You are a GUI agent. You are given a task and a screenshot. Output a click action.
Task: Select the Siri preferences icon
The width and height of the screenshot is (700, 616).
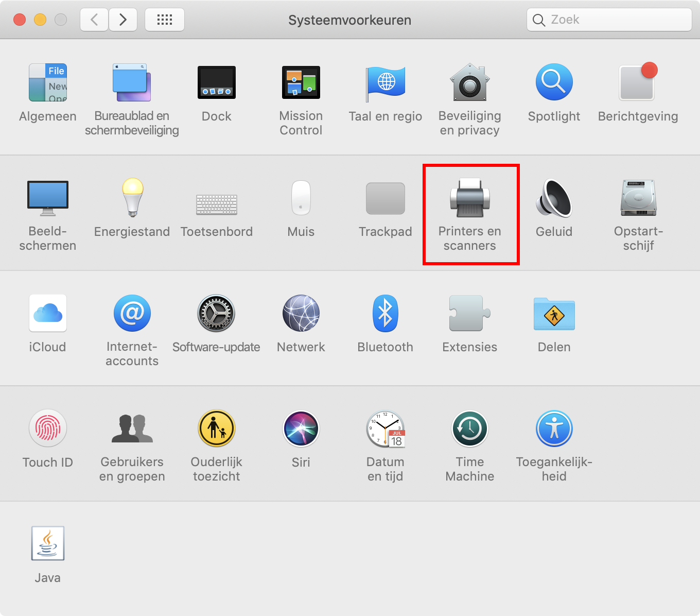pyautogui.click(x=301, y=429)
